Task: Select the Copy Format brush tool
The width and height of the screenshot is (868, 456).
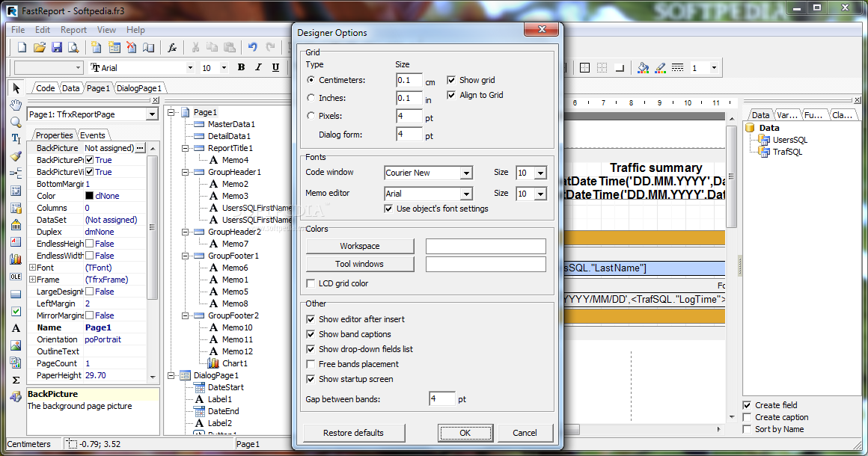Action: tap(16, 156)
